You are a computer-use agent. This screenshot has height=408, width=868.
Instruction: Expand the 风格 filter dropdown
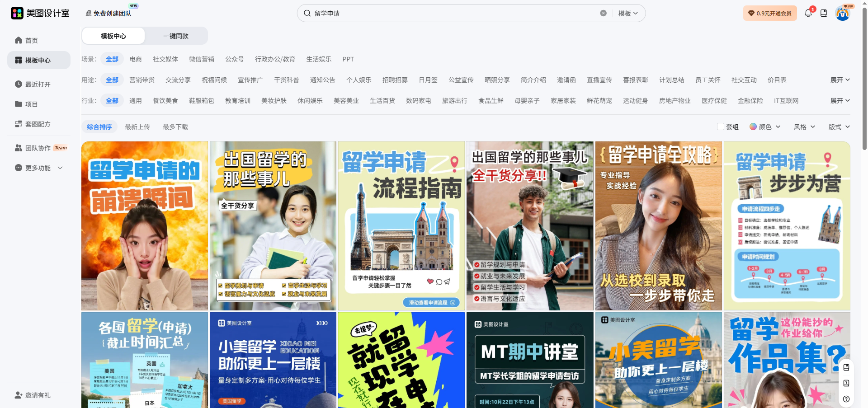pyautogui.click(x=804, y=127)
